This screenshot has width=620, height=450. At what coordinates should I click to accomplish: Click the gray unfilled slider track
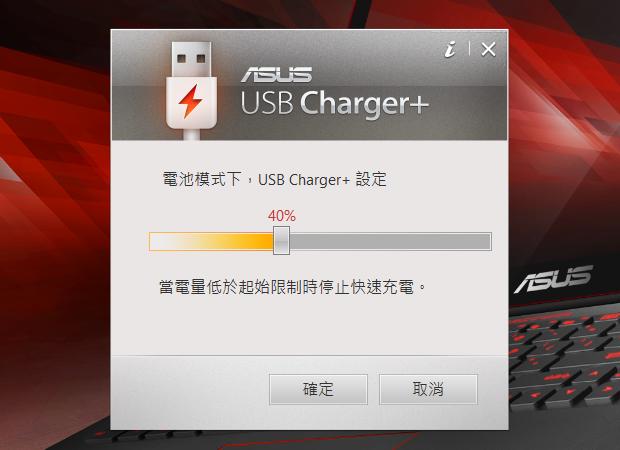tap(390, 241)
